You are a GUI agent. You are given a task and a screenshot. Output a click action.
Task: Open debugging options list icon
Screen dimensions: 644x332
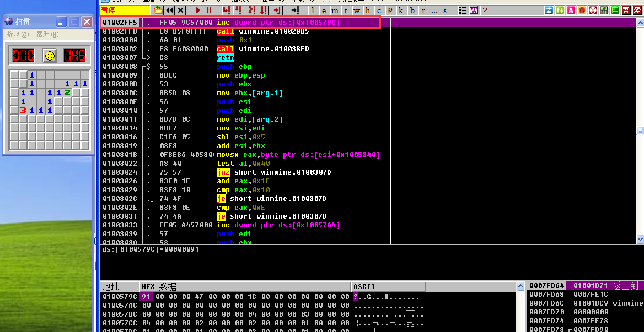[463, 10]
